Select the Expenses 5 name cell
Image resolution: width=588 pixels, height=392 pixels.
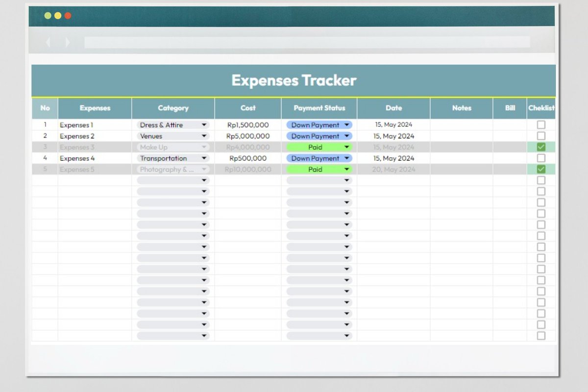point(95,170)
